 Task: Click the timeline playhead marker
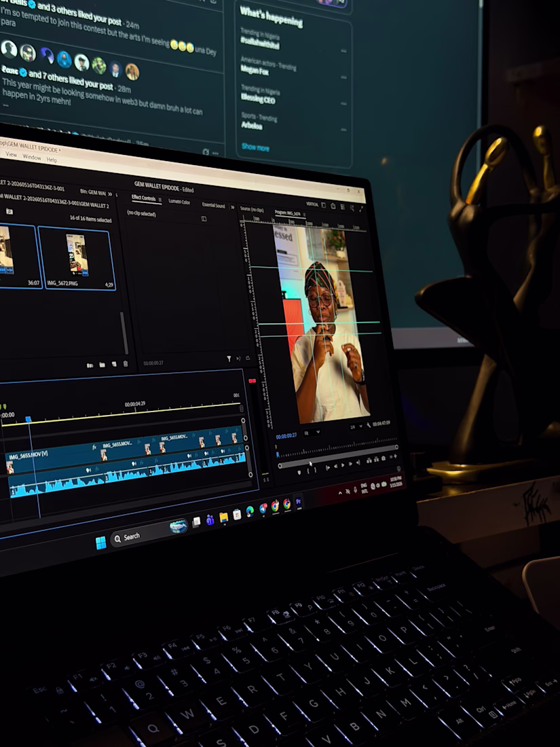(x=28, y=419)
